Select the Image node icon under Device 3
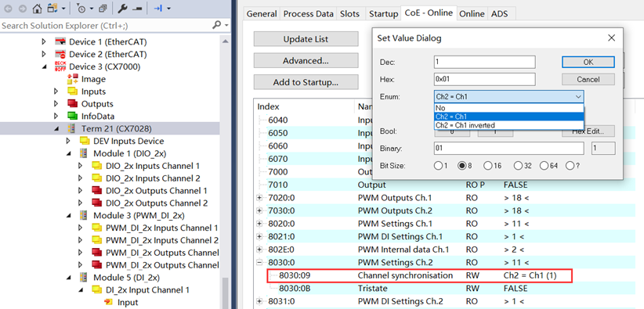Image resolution: width=644 pixels, height=309 pixels. [73, 79]
